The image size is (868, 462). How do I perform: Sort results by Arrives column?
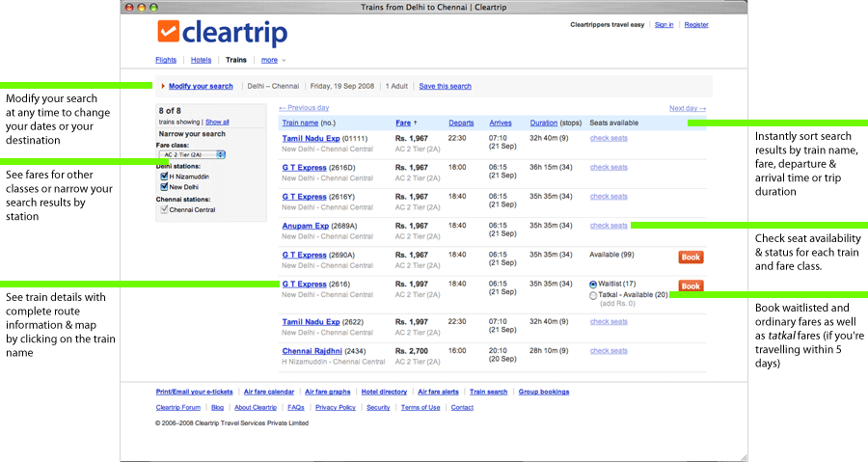pyautogui.click(x=501, y=122)
